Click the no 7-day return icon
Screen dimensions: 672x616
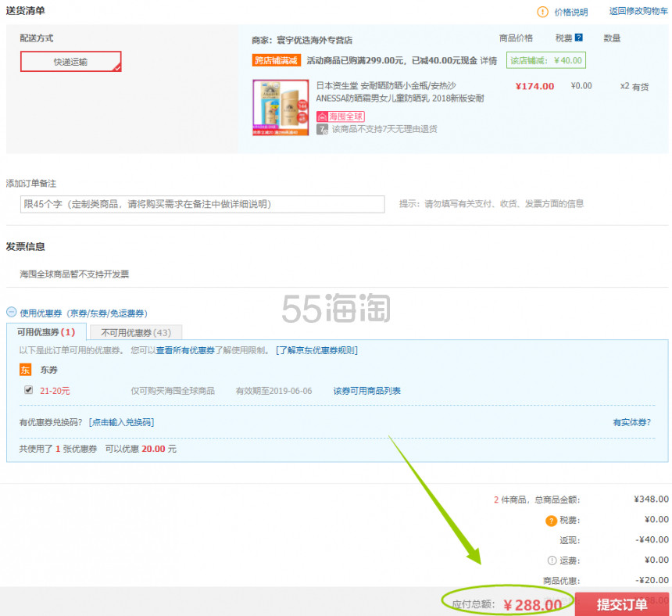[322, 129]
